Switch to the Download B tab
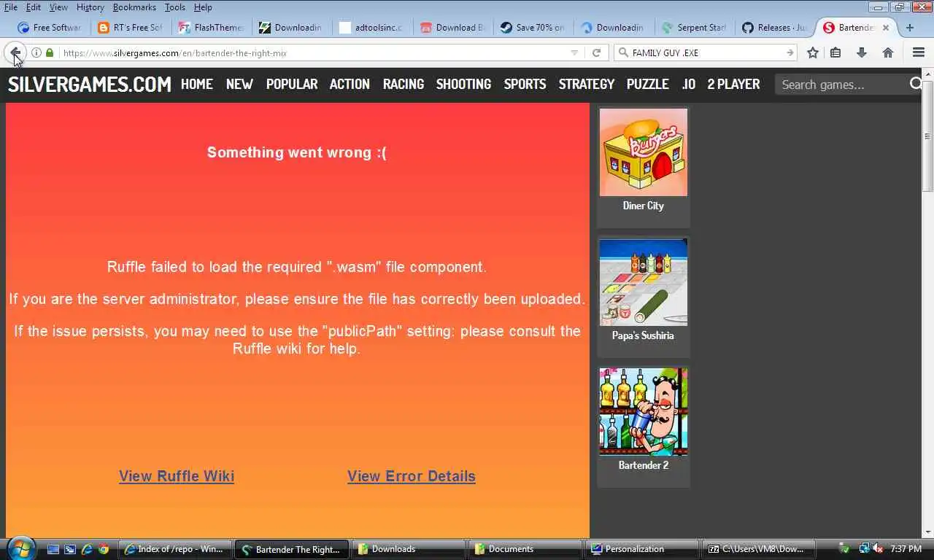This screenshot has width=934, height=560. tap(452, 28)
